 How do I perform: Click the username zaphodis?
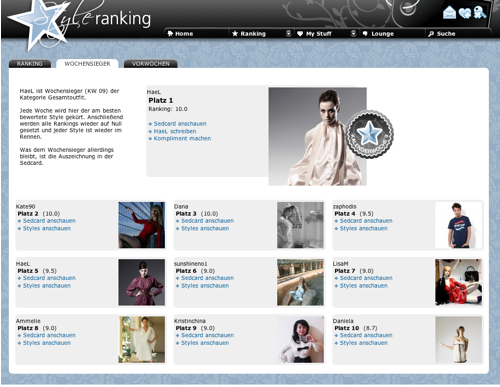coord(345,207)
